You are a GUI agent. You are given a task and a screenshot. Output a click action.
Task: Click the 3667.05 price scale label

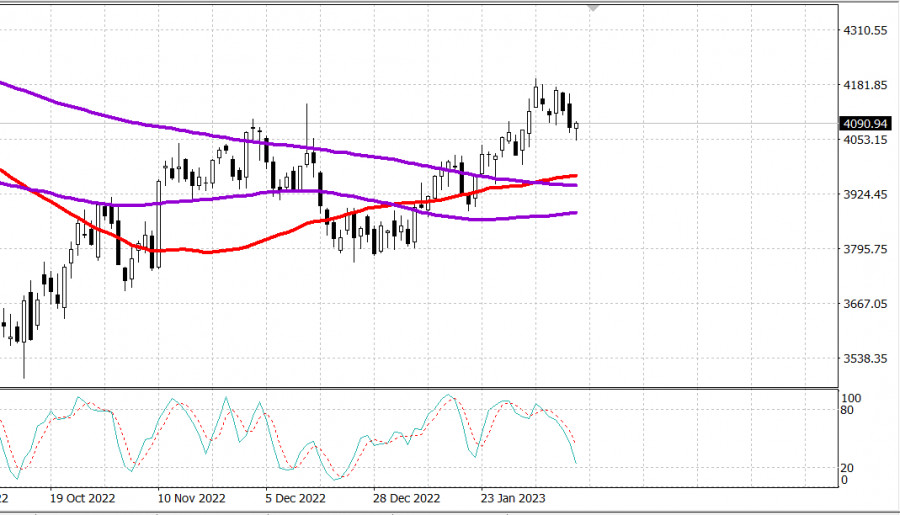pyautogui.click(x=866, y=304)
